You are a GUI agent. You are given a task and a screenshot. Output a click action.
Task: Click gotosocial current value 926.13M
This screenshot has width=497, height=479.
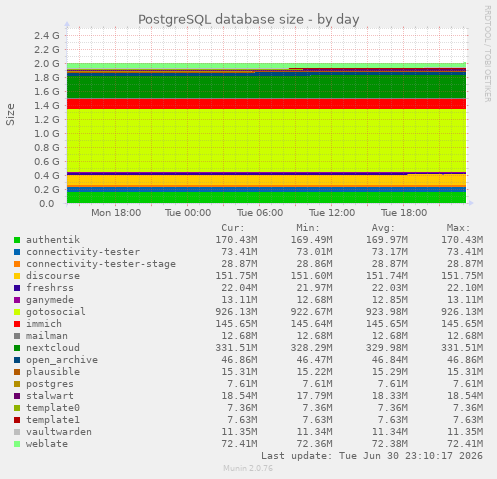(236, 312)
